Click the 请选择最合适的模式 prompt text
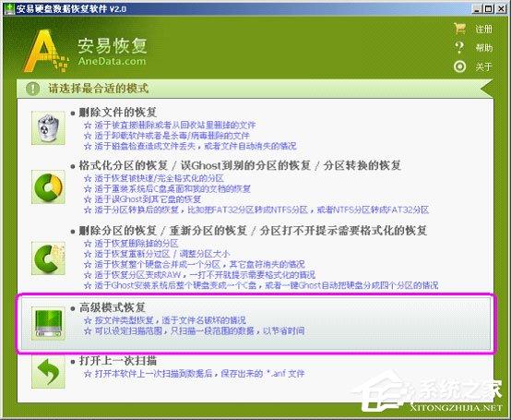 coord(99,89)
